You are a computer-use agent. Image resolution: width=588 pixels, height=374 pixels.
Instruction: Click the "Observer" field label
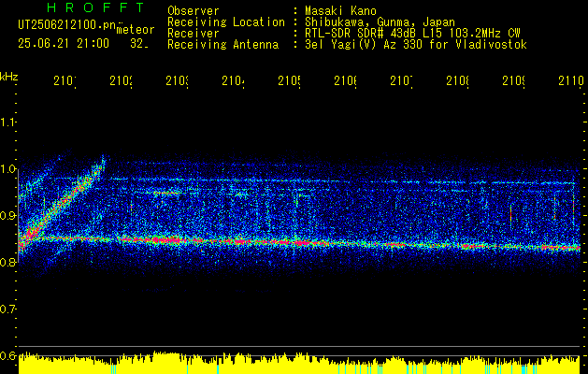[194, 11]
